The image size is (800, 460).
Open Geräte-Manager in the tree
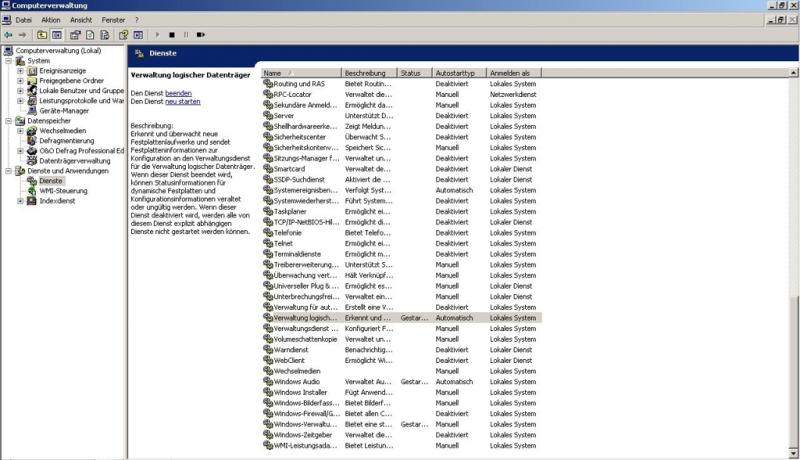pyautogui.click(x=63, y=111)
